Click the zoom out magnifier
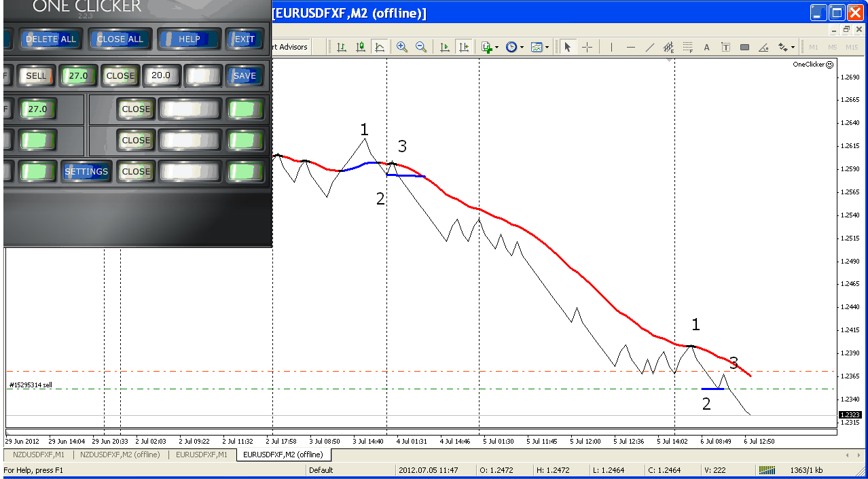The image size is (868, 479). coord(421,47)
